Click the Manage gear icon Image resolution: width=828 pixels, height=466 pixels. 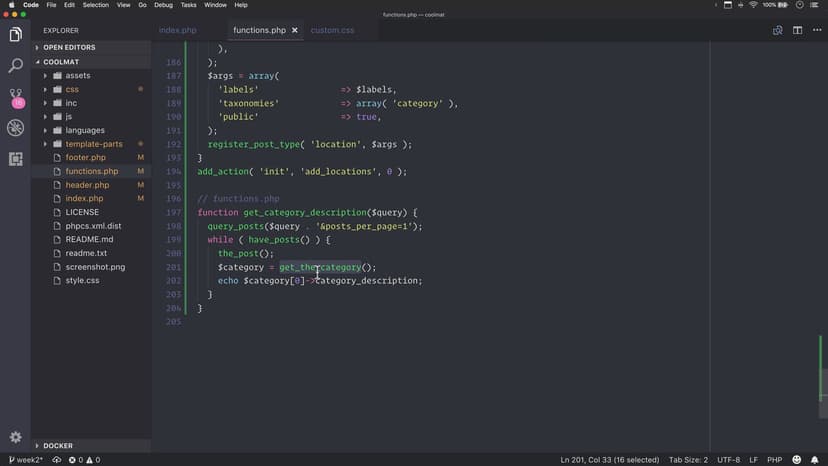click(15, 437)
